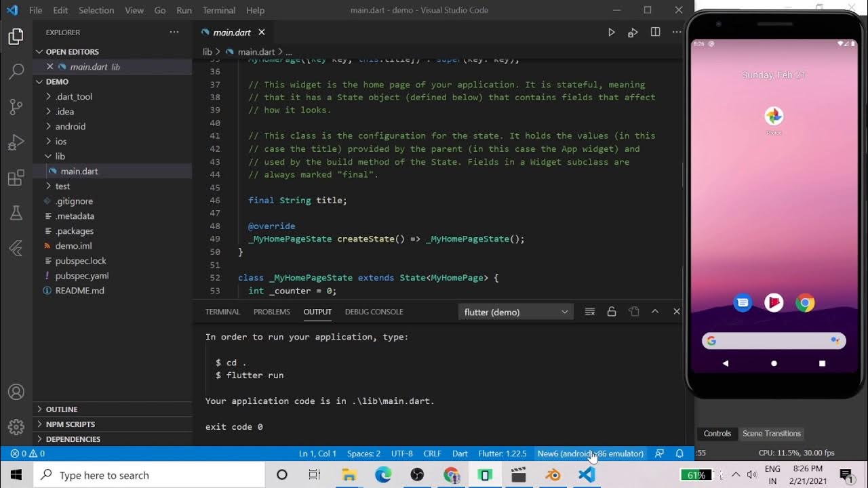Screen dimensions: 868x488
Task: Click the errors and warnings status indicator
Action: [28, 453]
